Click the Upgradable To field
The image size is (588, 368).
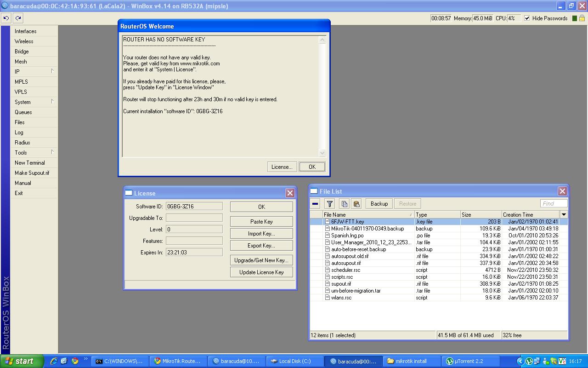click(x=194, y=218)
